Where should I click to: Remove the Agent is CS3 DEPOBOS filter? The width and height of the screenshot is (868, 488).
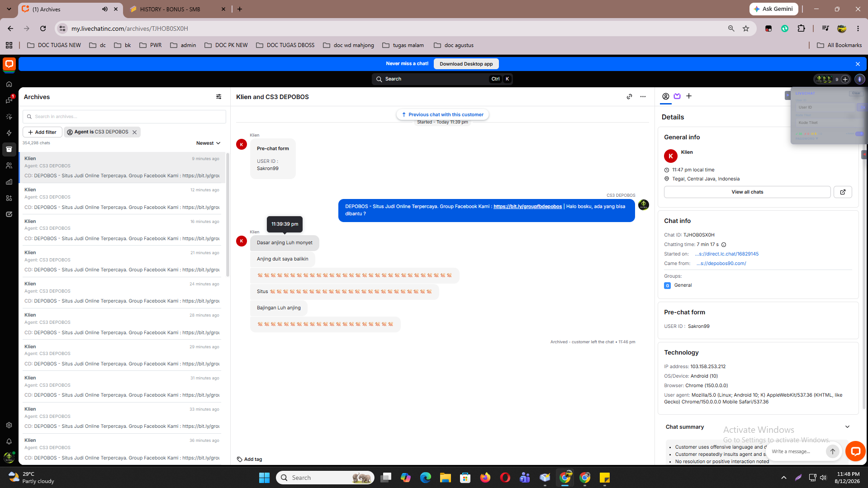coord(134,132)
